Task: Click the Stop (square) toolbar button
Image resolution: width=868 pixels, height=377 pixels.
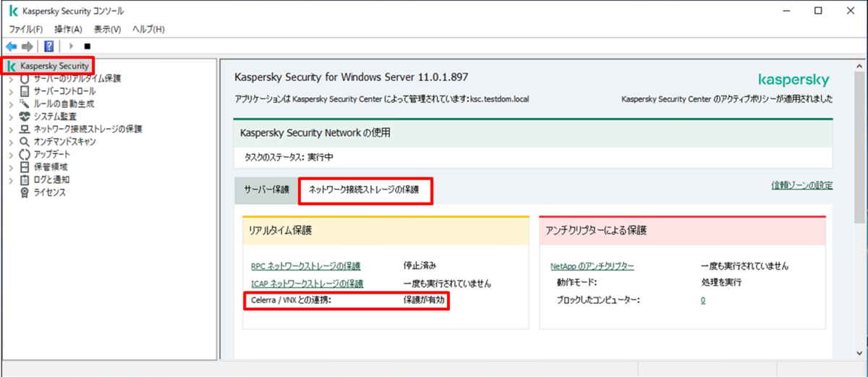Action: [x=88, y=46]
